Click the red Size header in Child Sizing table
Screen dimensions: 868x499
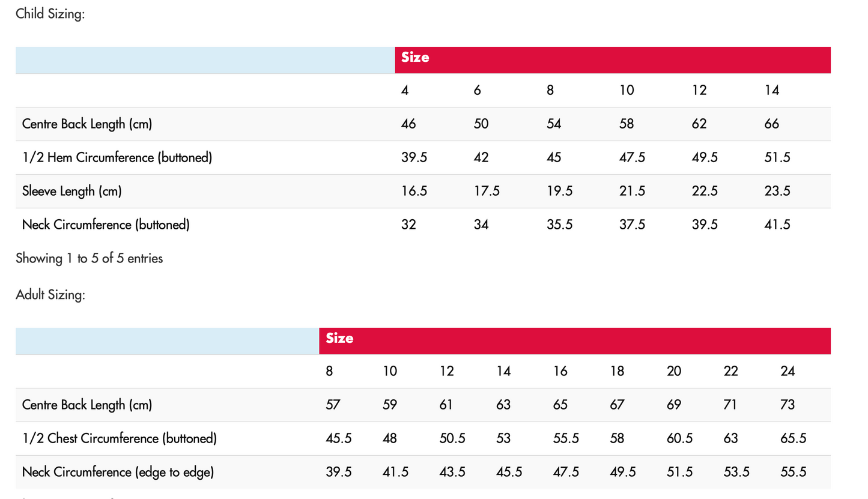[x=415, y=58]
